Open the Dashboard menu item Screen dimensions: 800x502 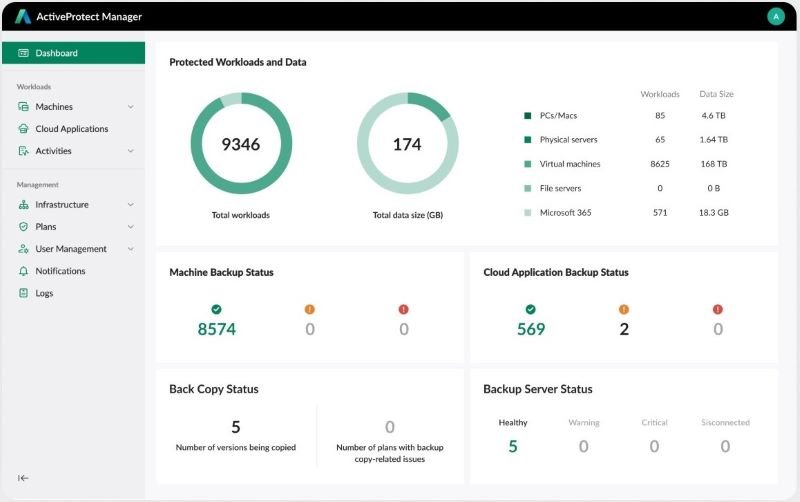[73, 53]
